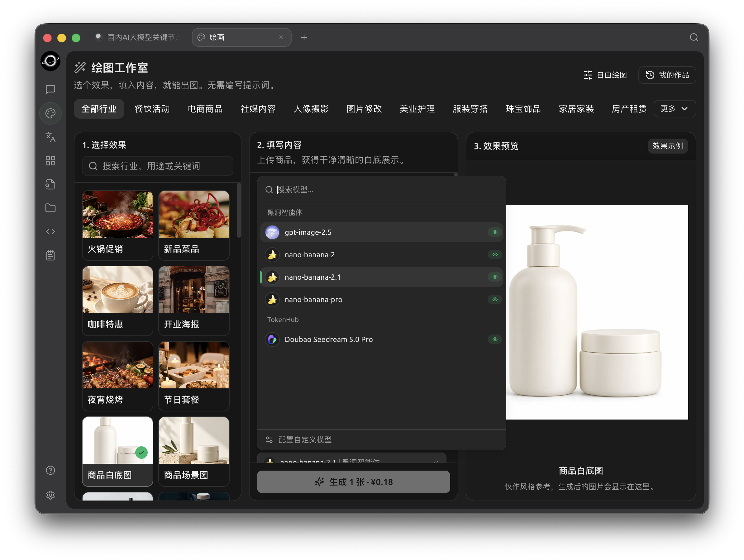
Task: Select the 商品场景图 effect thumbnail
Action: click(194, 451)
